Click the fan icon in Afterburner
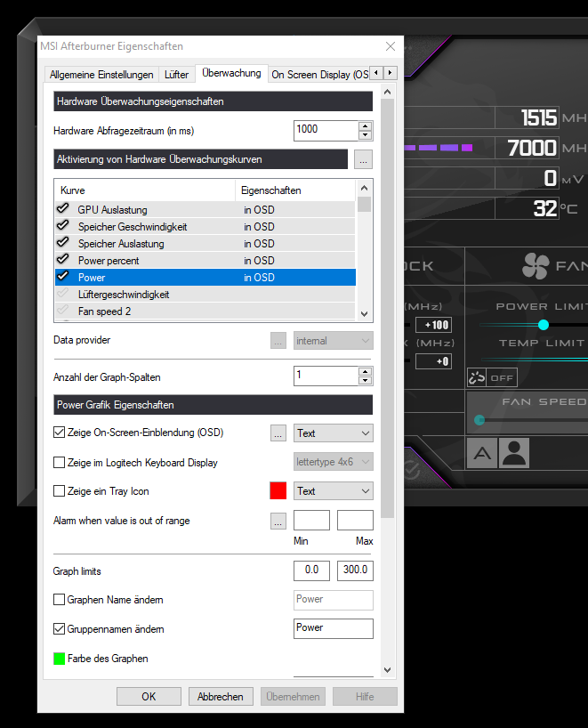 click(536, 266)
